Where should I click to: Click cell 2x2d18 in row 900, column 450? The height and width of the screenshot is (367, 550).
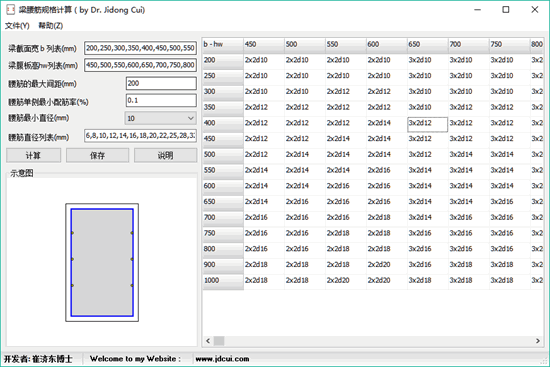point(264,266)
